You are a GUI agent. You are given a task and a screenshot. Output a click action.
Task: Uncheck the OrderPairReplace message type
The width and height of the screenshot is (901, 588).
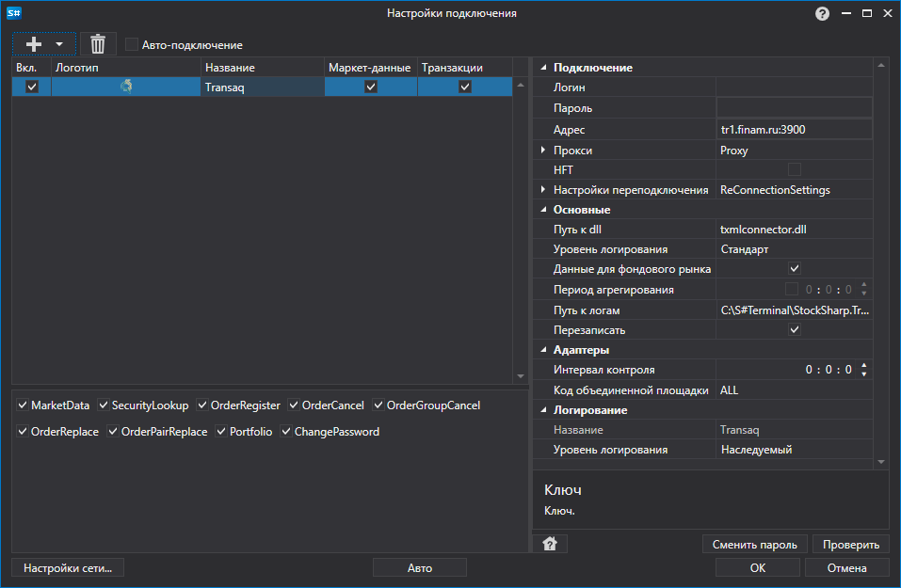113,431
